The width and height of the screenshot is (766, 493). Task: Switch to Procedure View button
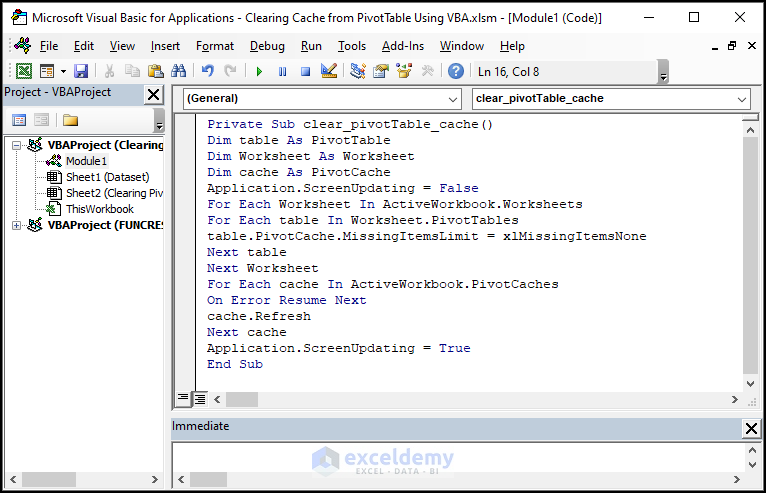(x=183, y=399)
